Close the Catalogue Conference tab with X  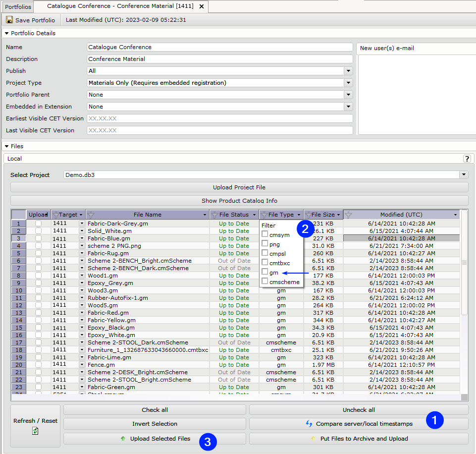point(201,6)
